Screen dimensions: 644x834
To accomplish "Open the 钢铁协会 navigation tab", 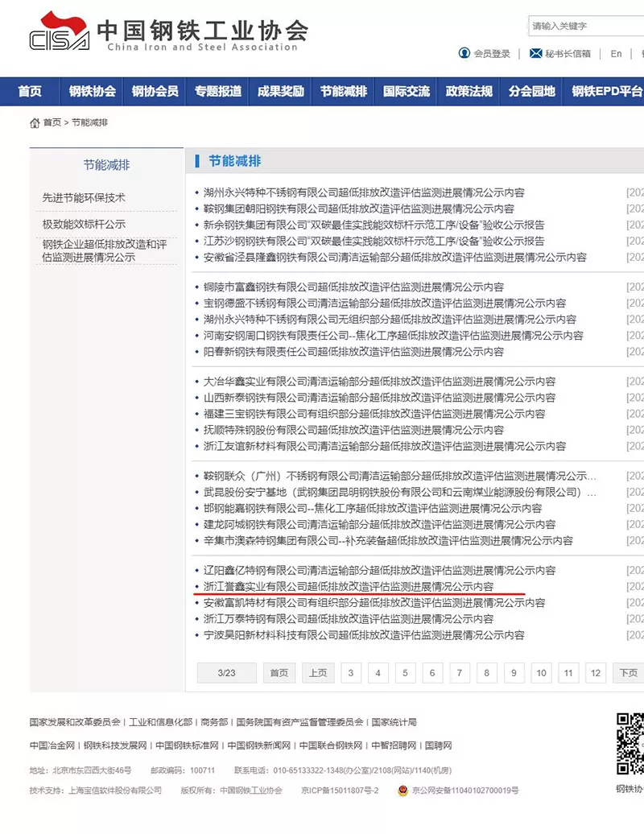I will coord(92,92).
